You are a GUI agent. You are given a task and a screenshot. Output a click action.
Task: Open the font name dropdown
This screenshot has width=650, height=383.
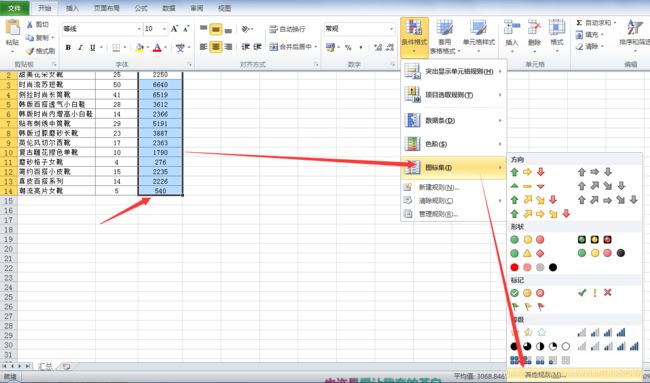tap(139, 29)
